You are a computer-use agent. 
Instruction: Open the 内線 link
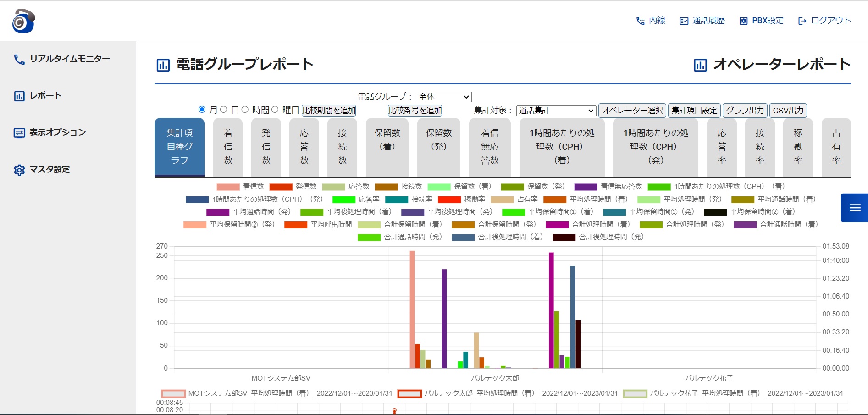click(x=657, y=21)
